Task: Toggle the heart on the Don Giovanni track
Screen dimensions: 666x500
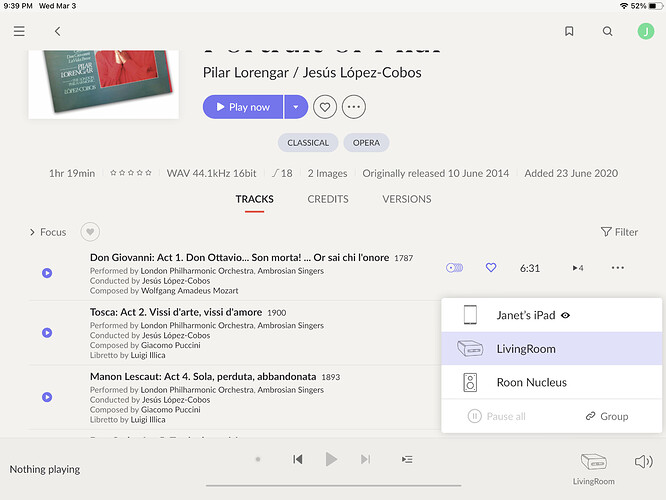Action: tap(491, 268)
